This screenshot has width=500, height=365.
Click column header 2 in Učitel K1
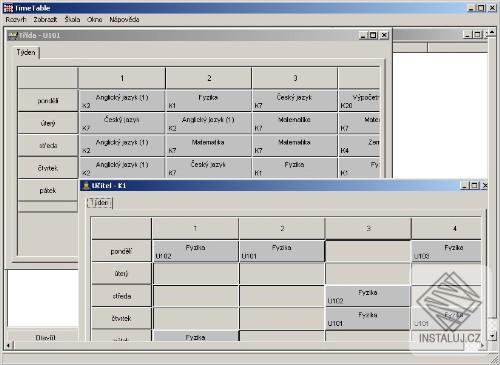[282, 228]
